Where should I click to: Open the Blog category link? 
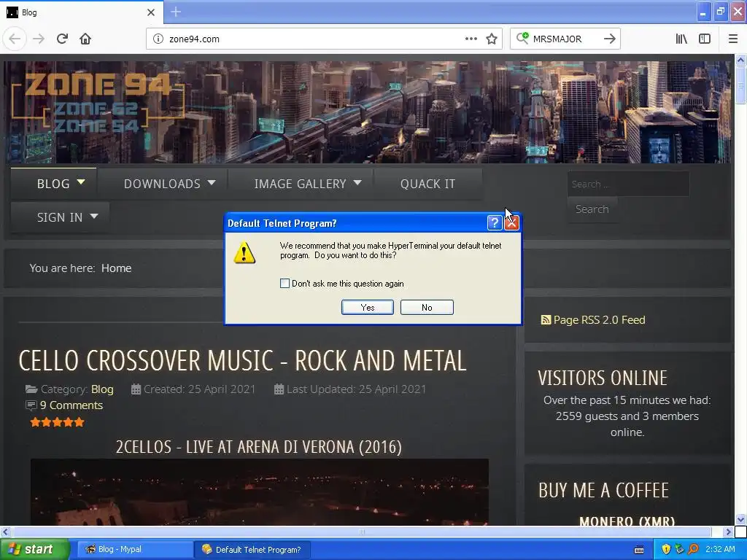102,389
